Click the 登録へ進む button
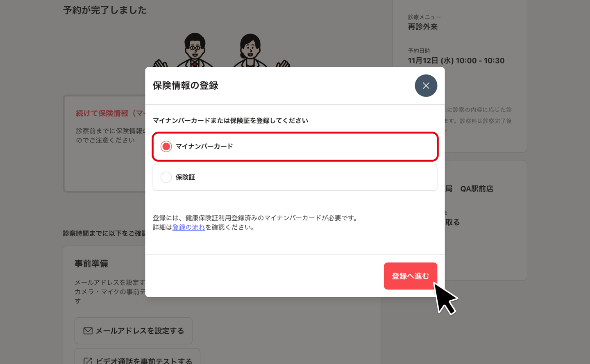The width and height of the screenshot is (590, 364). click(411, 276)
